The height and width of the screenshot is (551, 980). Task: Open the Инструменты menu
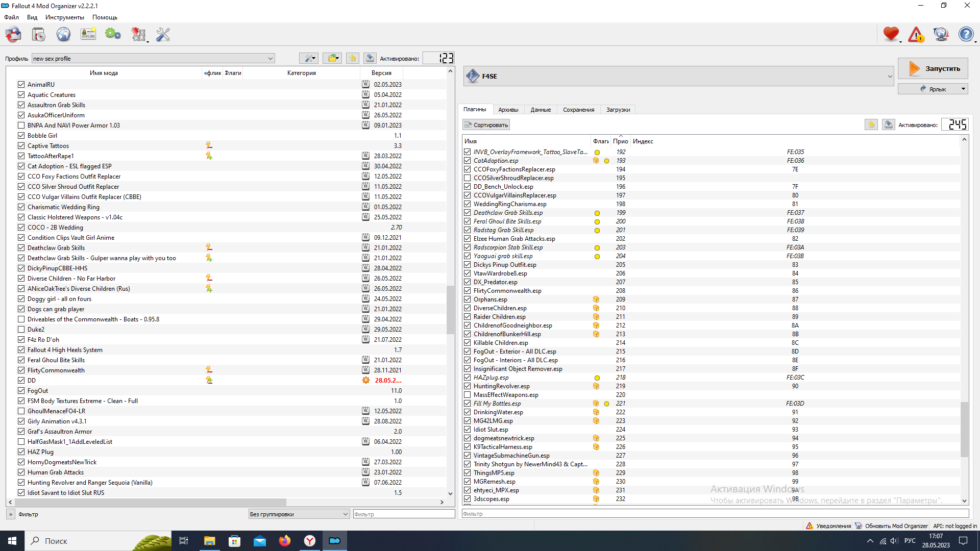(x=64, y=17)
